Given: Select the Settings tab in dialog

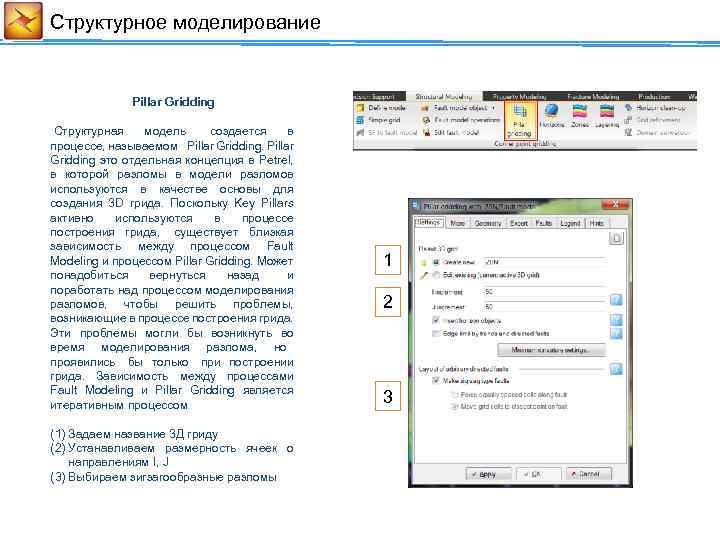Looking at the screenshot, I should click(x=429, y=222).
